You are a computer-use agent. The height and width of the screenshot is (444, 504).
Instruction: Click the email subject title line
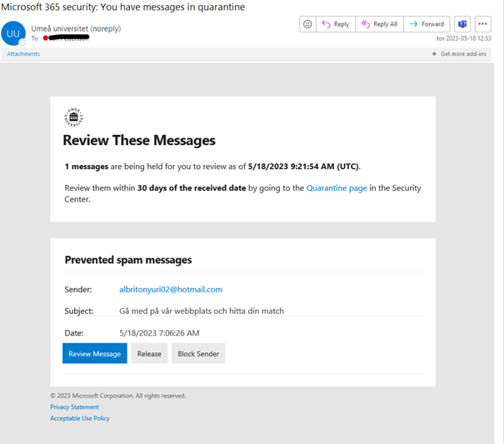click(123, 7)
